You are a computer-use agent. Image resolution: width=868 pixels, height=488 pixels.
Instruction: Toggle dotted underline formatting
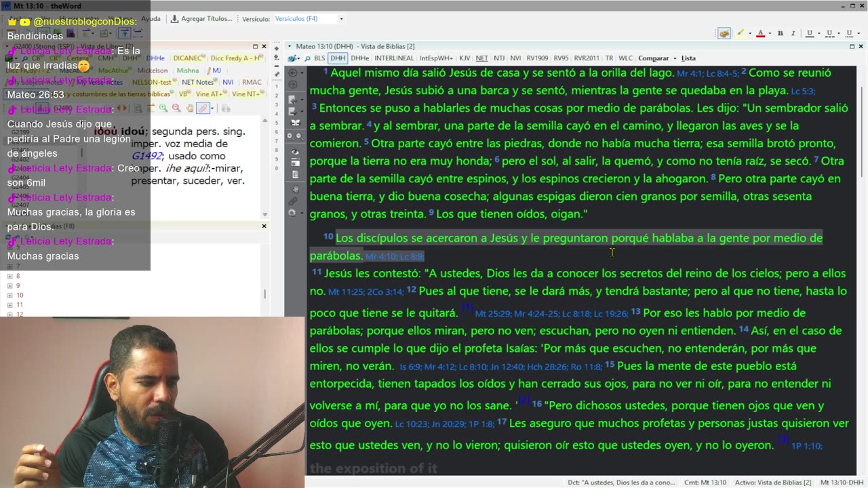pyautogui.click(x=849, y=33)
